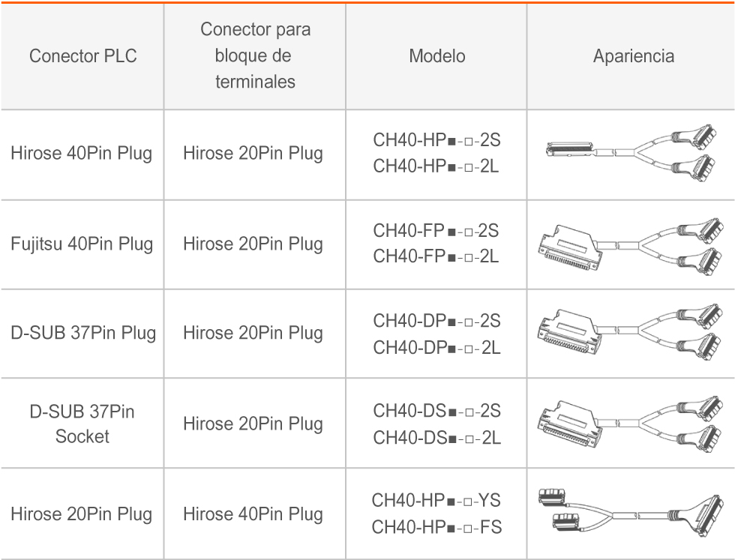
Task: Click the Hirose 40Pin to dual 20Pin cable image
Action: click(631, 153)
